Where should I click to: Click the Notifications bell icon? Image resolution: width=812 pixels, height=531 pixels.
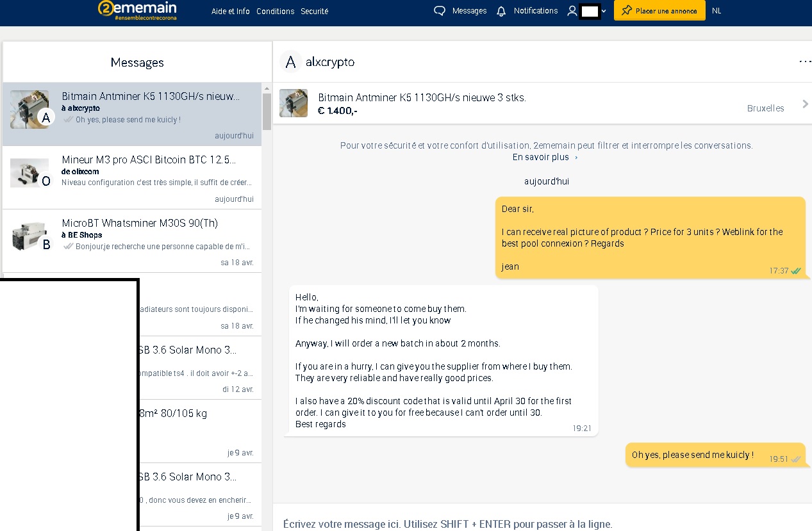pos(501,11)
